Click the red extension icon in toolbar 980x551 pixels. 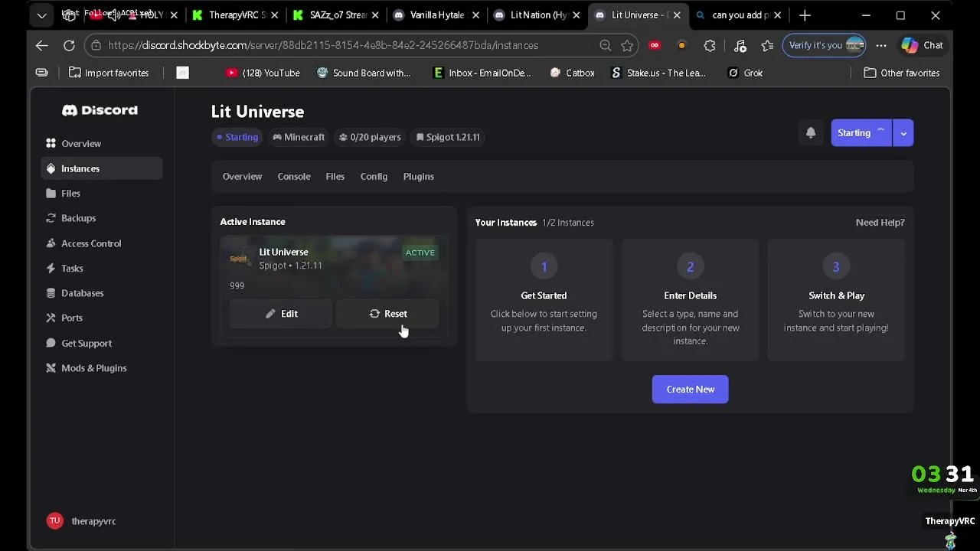655,45
